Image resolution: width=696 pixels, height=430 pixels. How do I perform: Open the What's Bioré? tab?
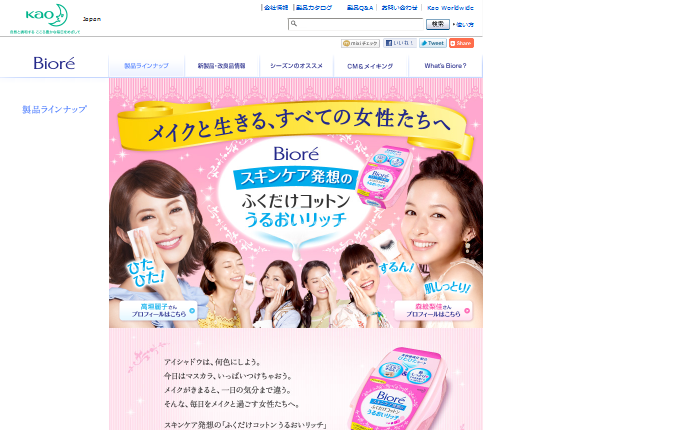445,66
